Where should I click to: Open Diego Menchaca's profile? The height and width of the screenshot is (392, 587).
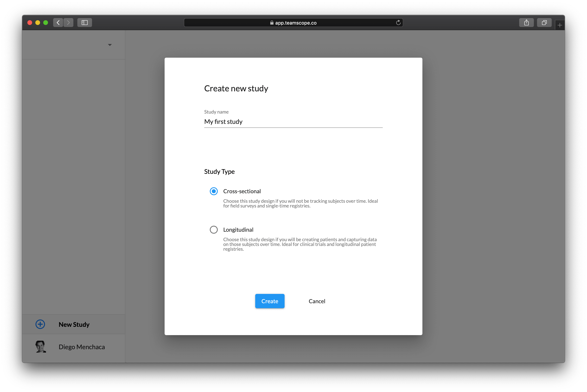(x=82, y=347)
